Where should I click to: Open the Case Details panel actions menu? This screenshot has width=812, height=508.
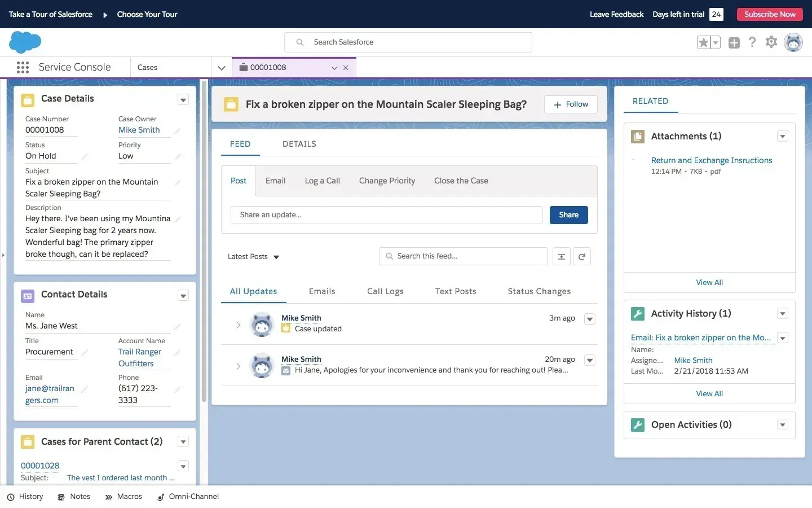tap(183, 99)
